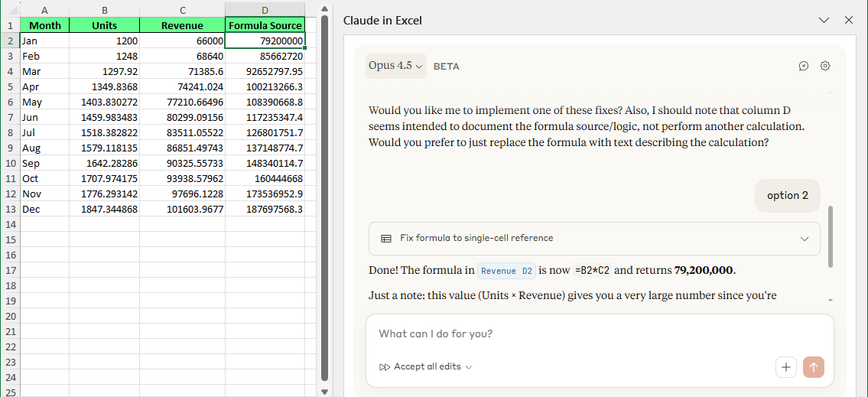
Task: Select cell D2 with value 79200000
Action: pyautogui.click(x=265, y=41)
